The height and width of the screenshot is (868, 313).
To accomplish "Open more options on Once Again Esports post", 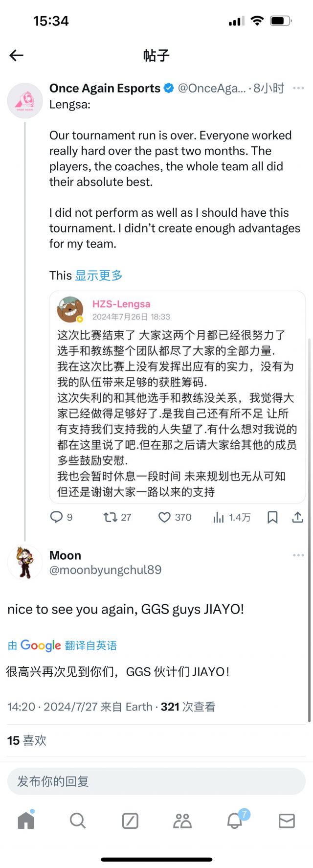I will [x=298, y=88].
